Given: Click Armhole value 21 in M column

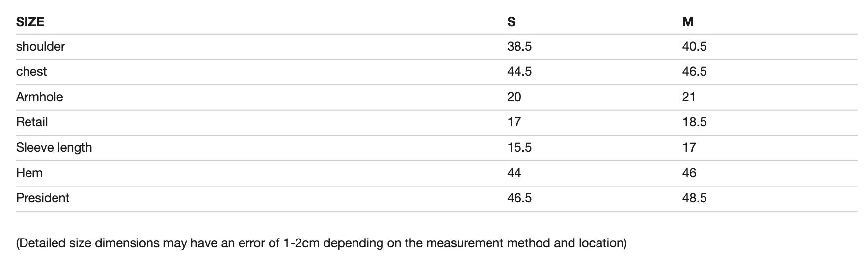Looking at the screenshot, I should [x=689, y=97].
